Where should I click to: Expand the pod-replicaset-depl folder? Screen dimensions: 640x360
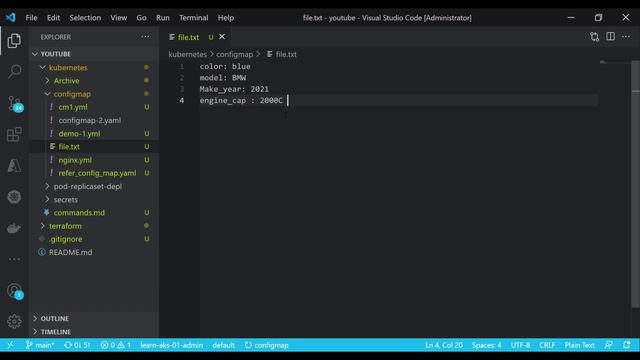coord(94,186)
